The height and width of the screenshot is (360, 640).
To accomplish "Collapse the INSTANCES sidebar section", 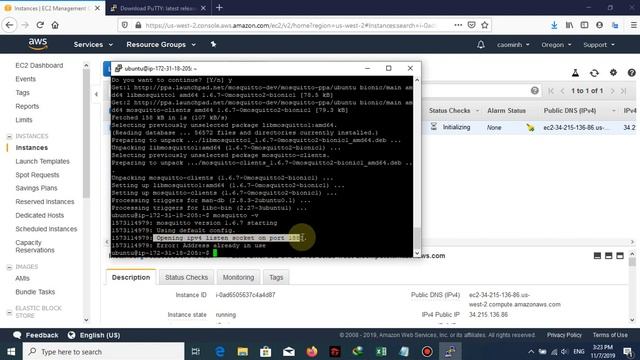I will click(9, 136).
